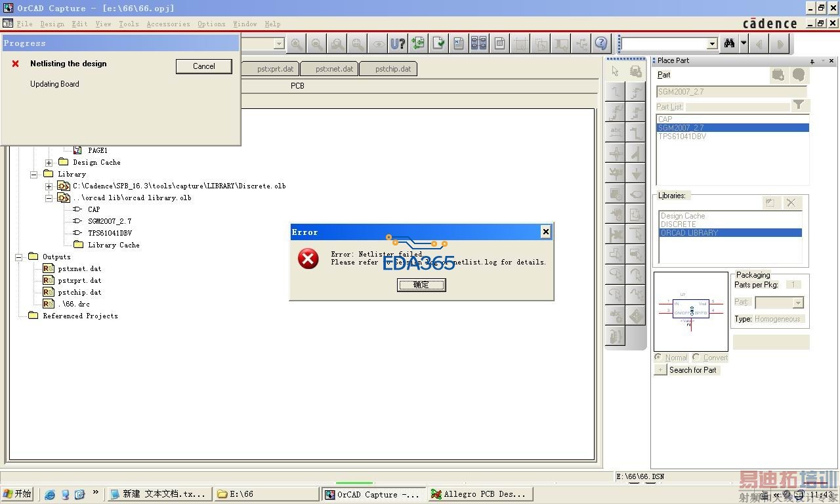Click the part symbol preview thumbnail
Screen dimensions: 840x504
click(x=691, y=312)
